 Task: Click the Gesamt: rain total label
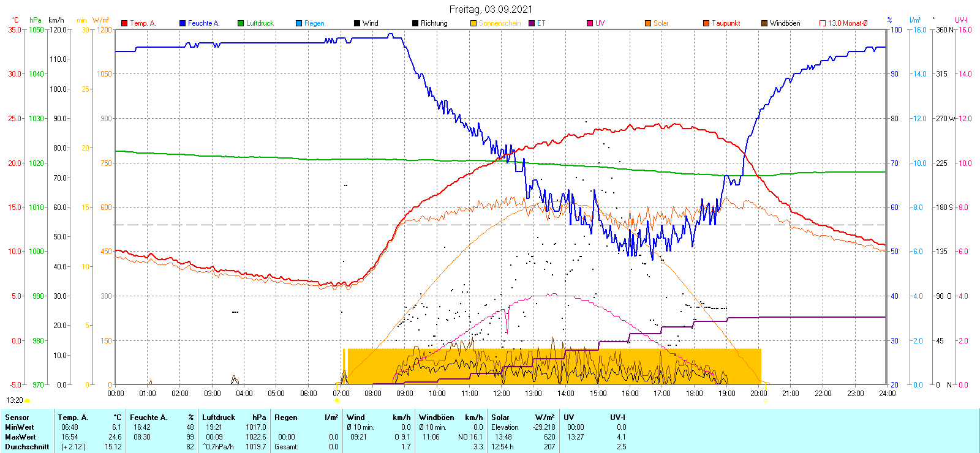click(287, 447)
